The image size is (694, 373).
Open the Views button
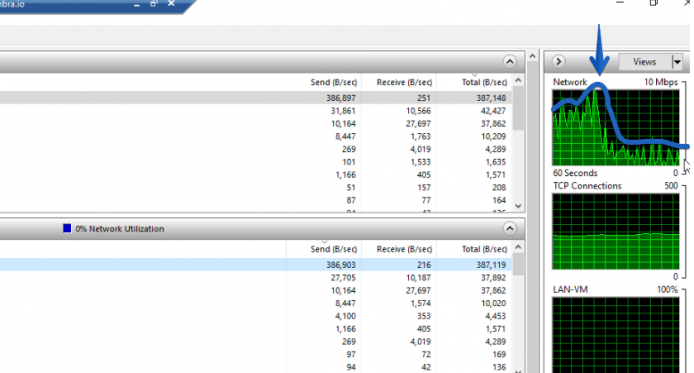644,62
